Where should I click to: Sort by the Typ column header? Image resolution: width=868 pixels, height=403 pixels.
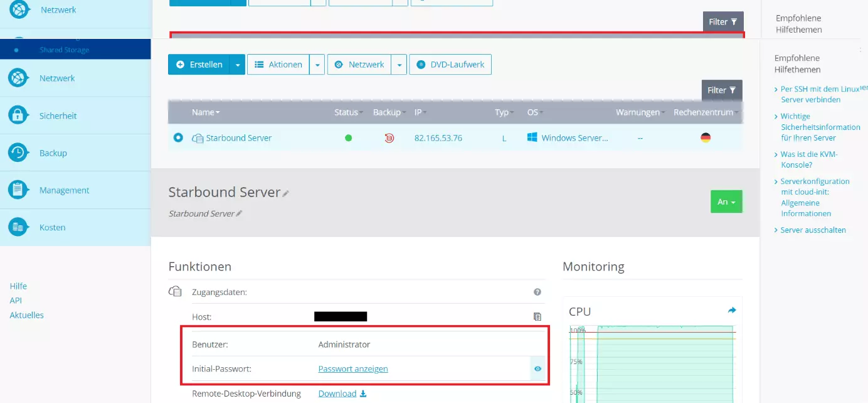[x=504, y=112]
